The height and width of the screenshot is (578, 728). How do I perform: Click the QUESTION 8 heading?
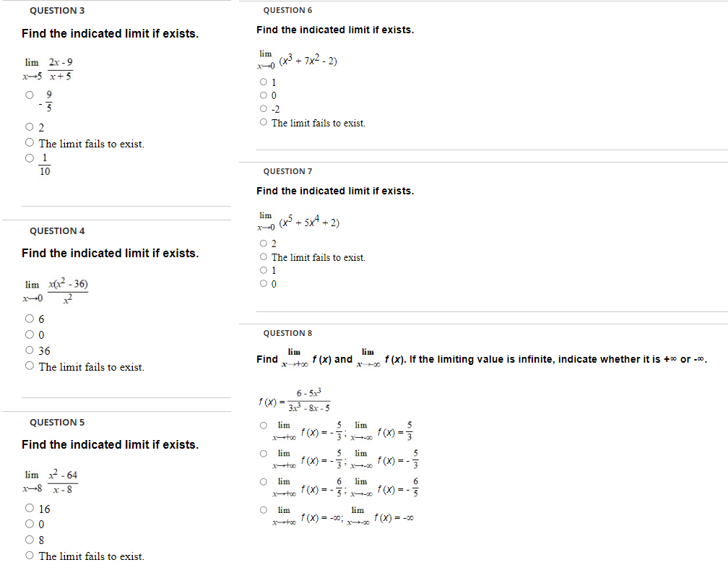(287, 332)
